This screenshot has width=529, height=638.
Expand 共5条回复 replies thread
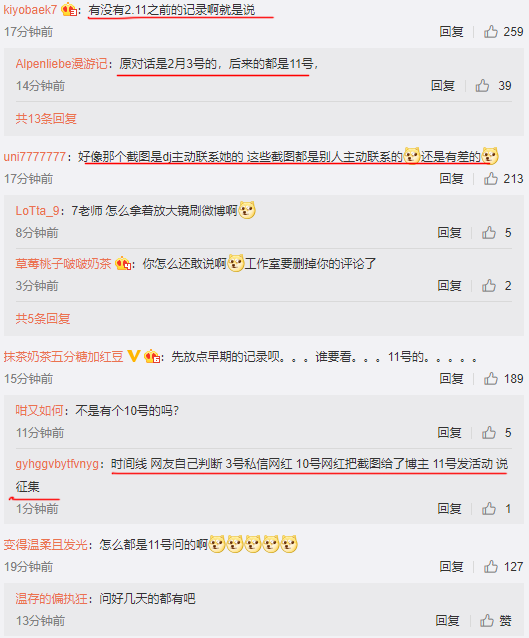pos(43,319)
